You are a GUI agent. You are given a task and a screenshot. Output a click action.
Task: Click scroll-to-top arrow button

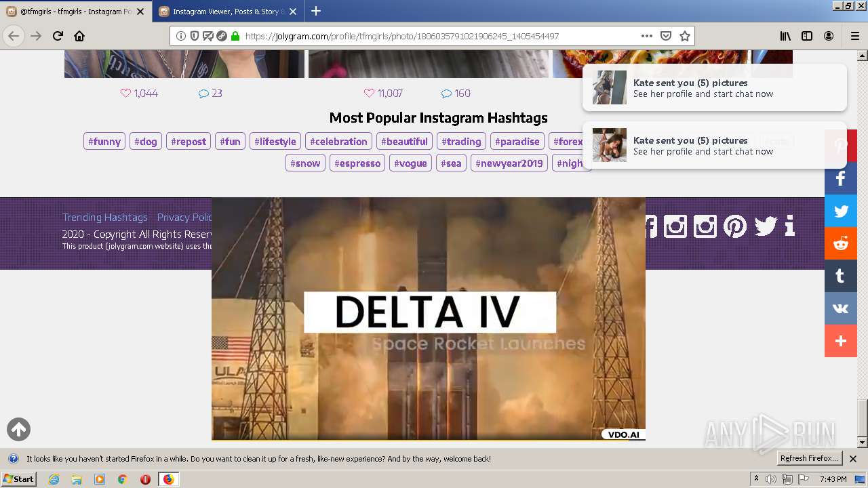coord(18,429)
